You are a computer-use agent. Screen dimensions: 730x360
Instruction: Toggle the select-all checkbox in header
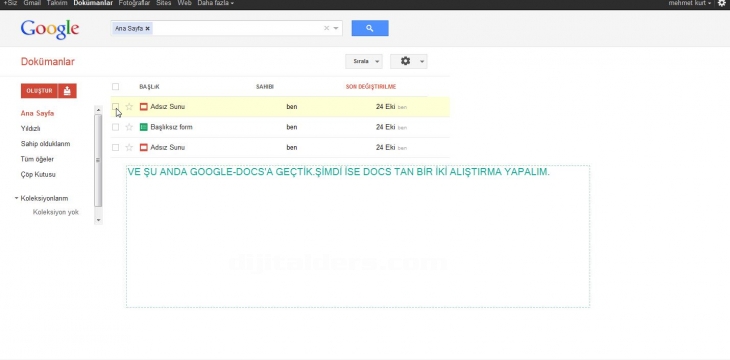115,87
